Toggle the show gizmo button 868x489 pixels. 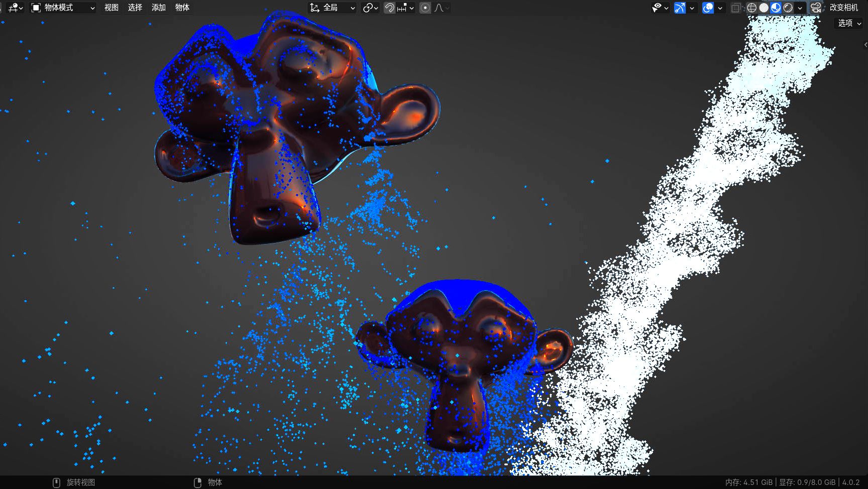point(680,8)
